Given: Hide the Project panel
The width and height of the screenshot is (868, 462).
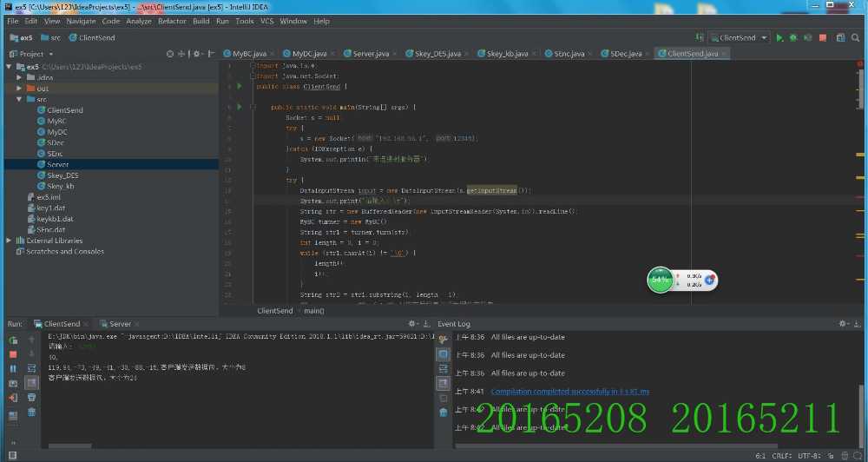Looking at the screenshot, I should [211, 54].
